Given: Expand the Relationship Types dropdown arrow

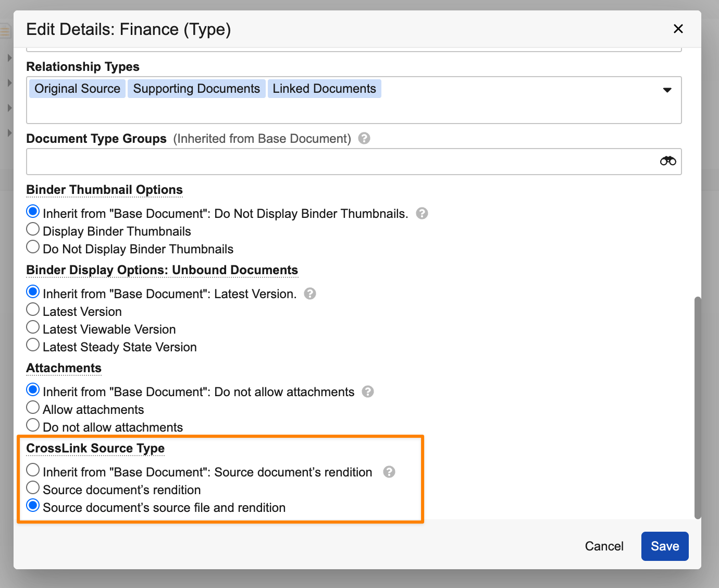Looking at the screenshot, I should [x=667, y=90].
